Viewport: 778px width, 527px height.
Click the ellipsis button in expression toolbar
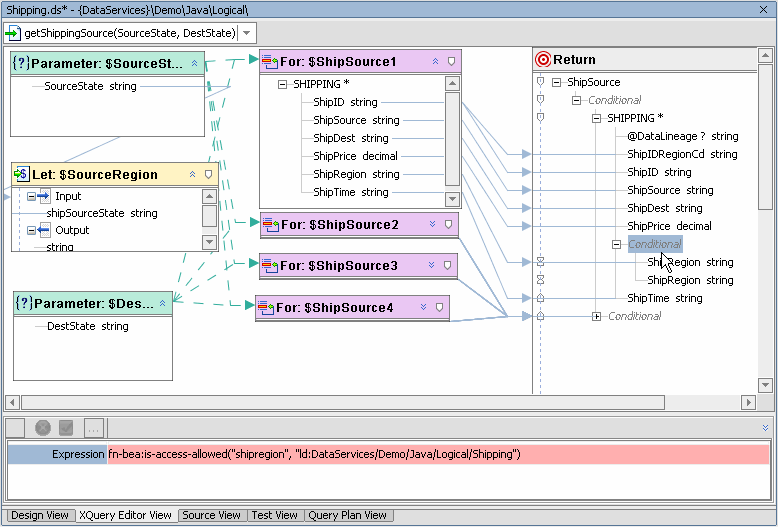94,428
